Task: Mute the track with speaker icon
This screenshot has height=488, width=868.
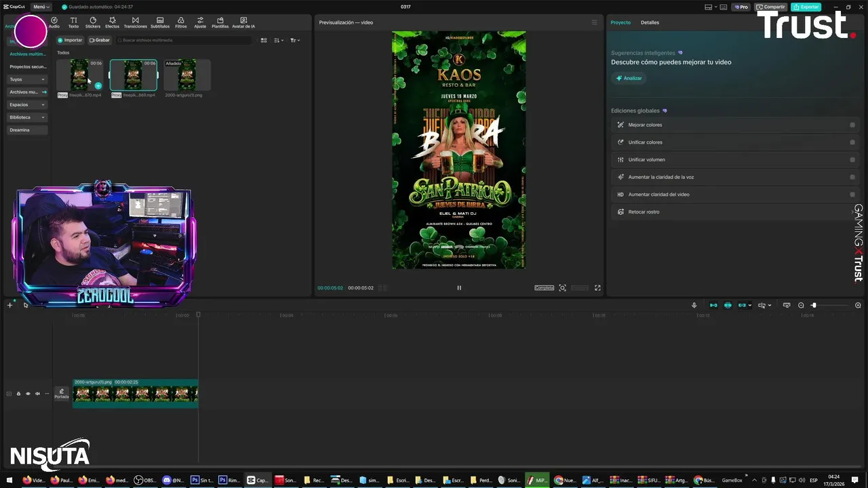Action: tap(37, 394)
